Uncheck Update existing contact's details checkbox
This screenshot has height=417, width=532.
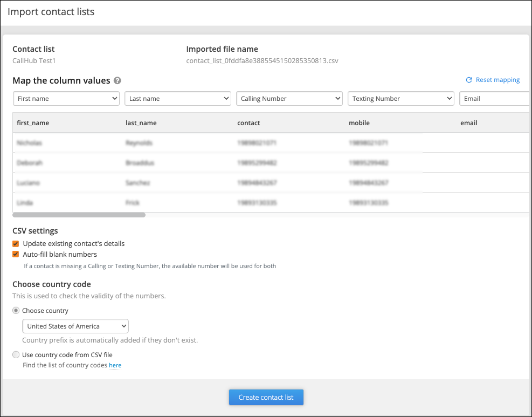pyautogui.click(x=16, y=243)
